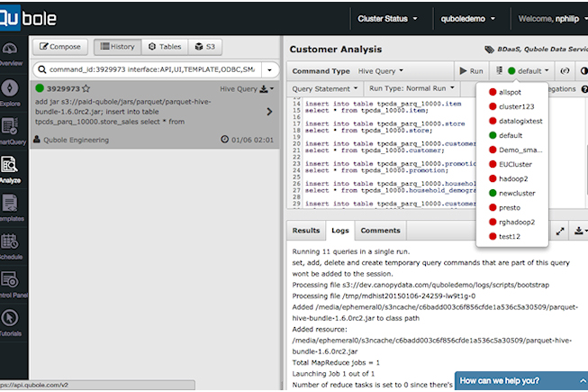Click the expand arrows icon in results panel
Viewport: 588px width, 392px height.
[x=559, y=232]
